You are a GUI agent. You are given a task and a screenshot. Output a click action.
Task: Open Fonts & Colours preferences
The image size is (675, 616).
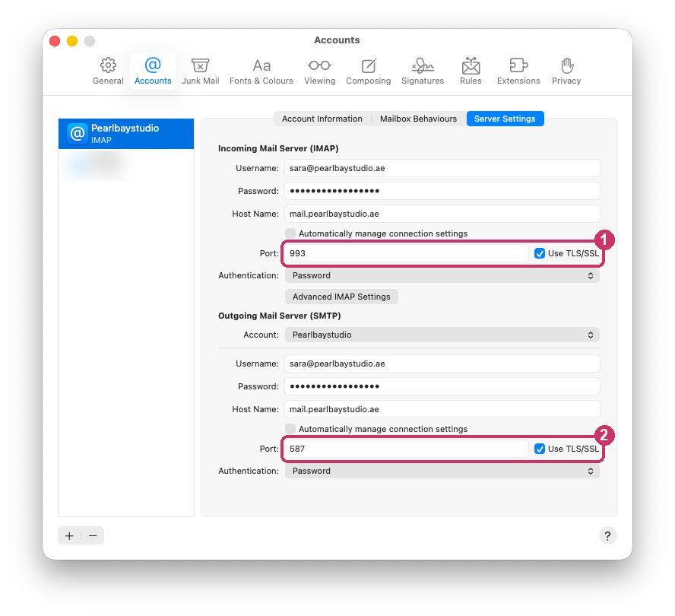click(x=261, y=71)
